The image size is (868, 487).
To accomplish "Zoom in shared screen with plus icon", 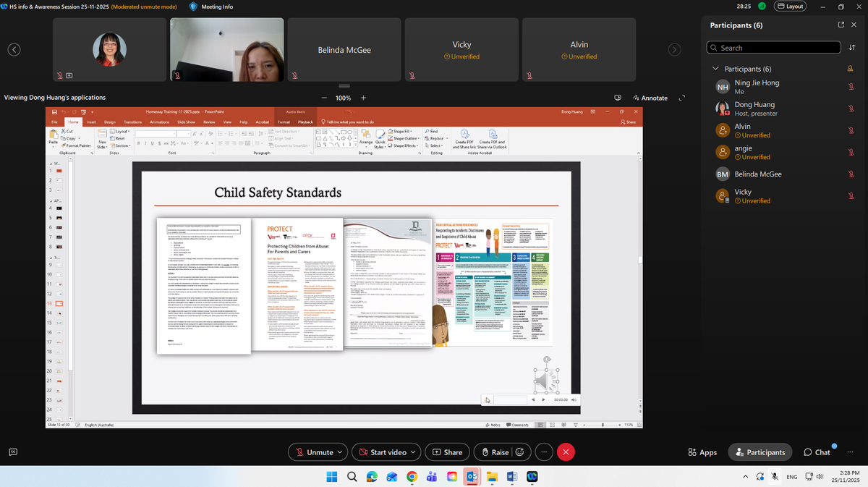I will click(363, 98).
